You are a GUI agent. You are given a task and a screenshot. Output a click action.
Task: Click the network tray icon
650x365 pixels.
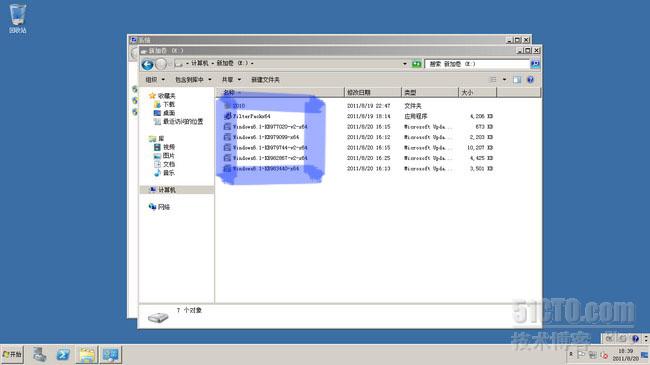pyautogui.click(x=593, y=355)
